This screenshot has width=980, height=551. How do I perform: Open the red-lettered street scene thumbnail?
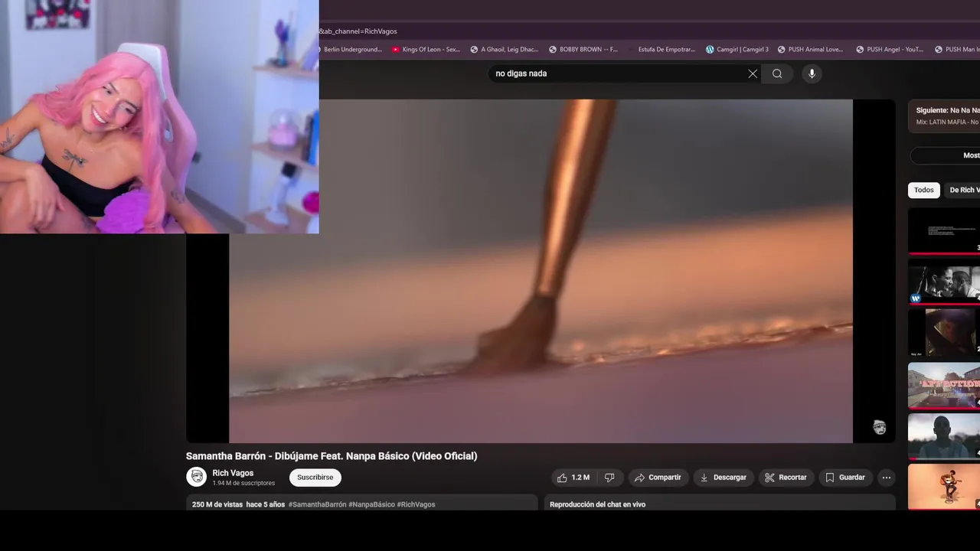coord(944,386)
